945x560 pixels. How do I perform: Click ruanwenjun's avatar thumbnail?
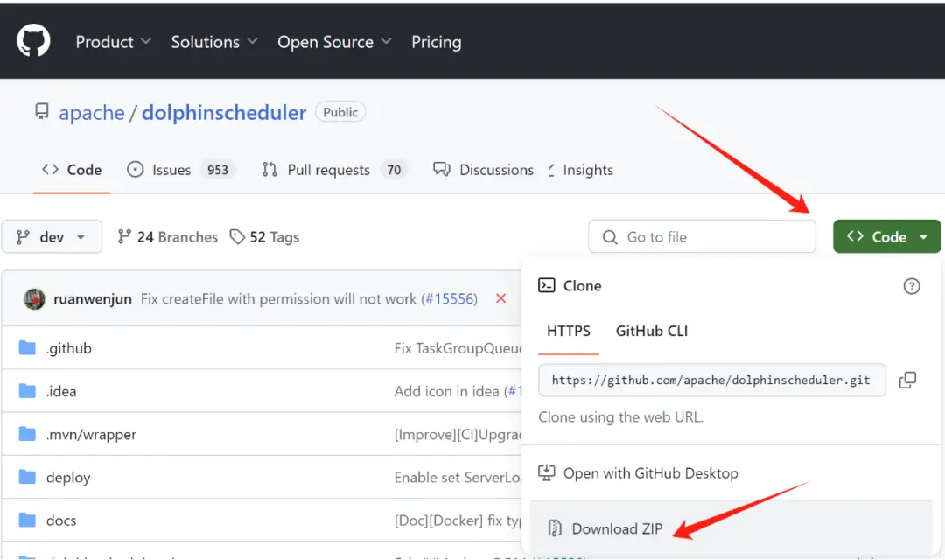(x=35, y=298)
